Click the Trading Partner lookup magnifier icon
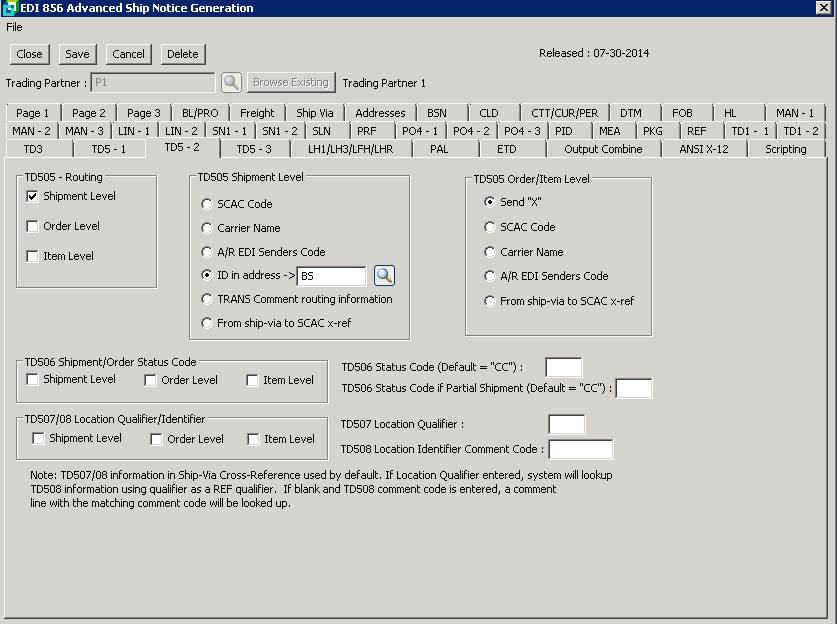 pos(231,83)
